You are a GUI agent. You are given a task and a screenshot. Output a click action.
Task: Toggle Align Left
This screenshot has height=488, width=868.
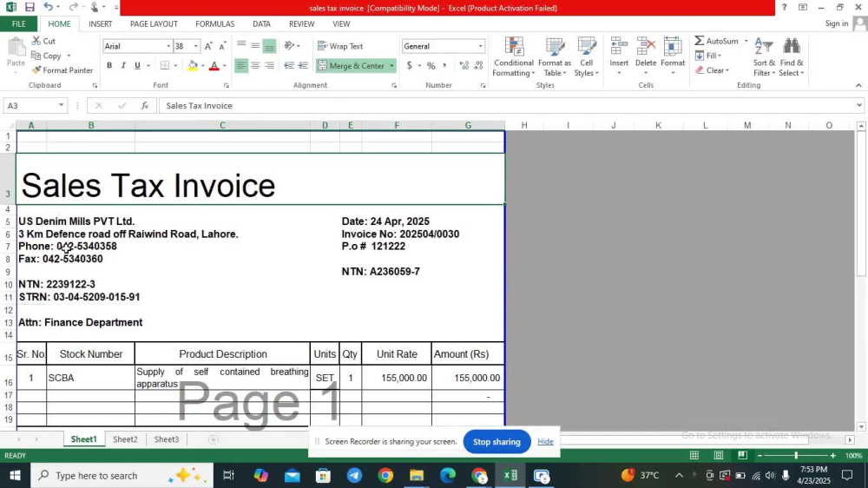[x=241, y=65]
